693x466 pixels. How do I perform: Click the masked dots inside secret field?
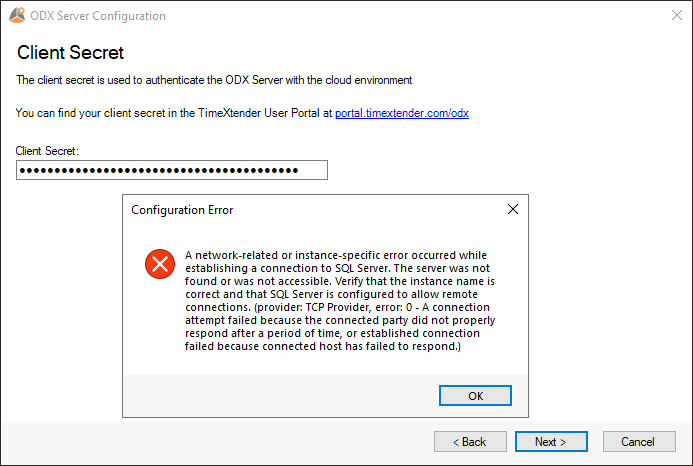(x=159, y=170)
